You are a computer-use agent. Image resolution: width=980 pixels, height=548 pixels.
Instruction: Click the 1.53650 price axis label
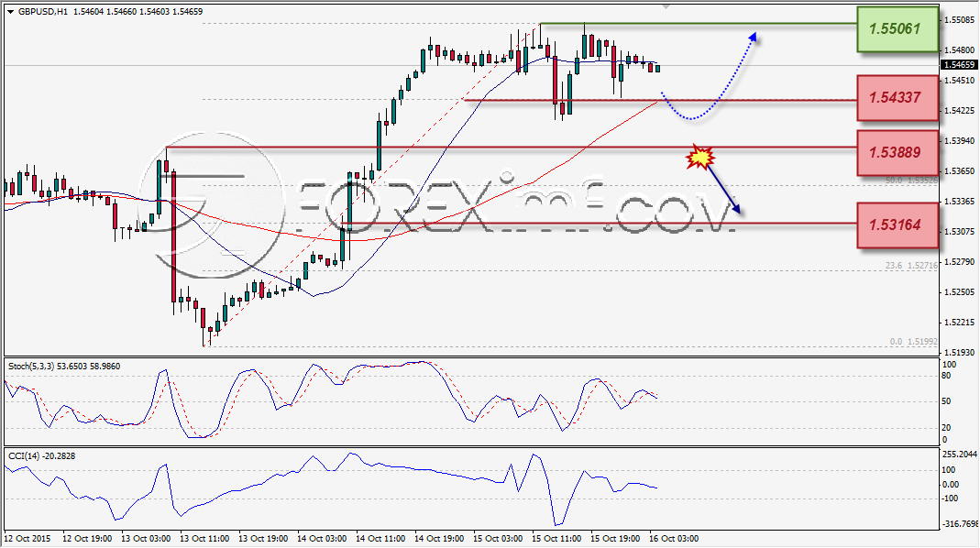[x=959, y=170]
